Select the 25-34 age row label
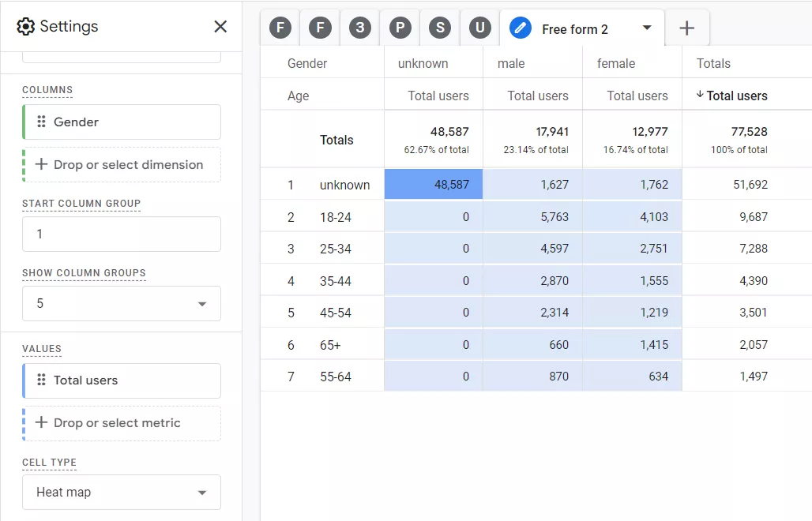 336,249
